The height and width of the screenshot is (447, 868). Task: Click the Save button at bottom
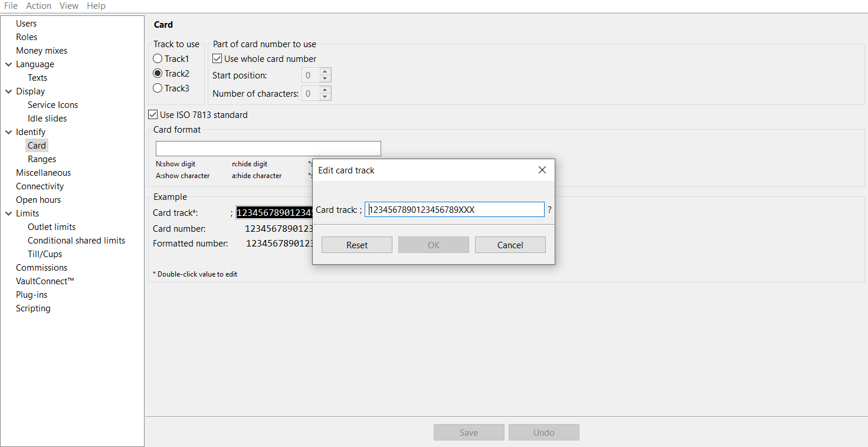(469, 432)
